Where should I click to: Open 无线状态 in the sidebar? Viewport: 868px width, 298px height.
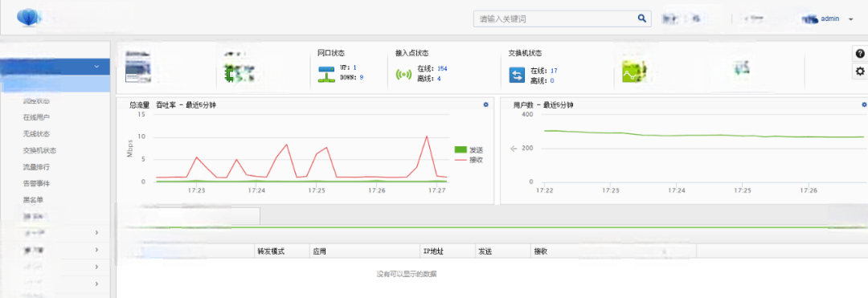tap(36, 134)
